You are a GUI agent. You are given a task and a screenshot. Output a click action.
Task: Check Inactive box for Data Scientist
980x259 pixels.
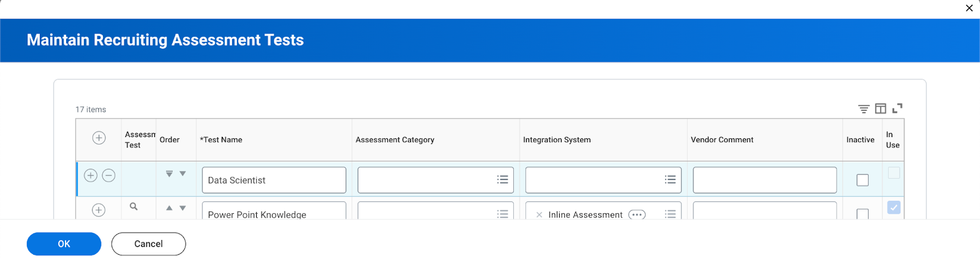(x=862, y=180)
